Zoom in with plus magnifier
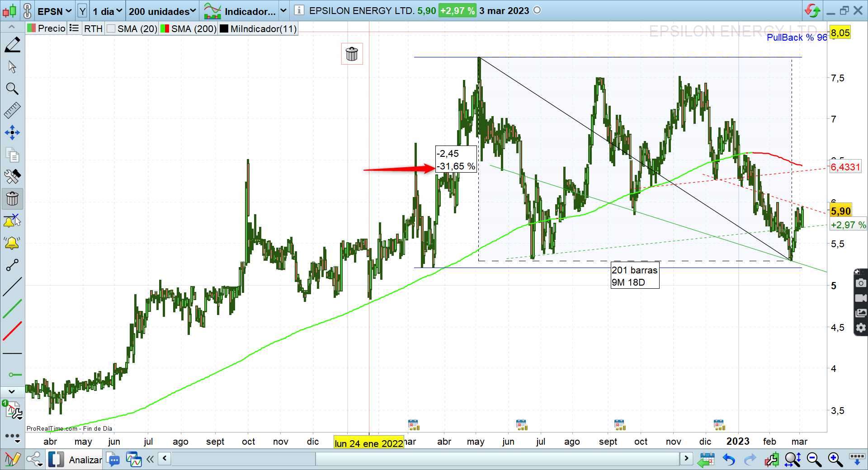This screenshot has width=868, height=470. [x=835, y=460]
